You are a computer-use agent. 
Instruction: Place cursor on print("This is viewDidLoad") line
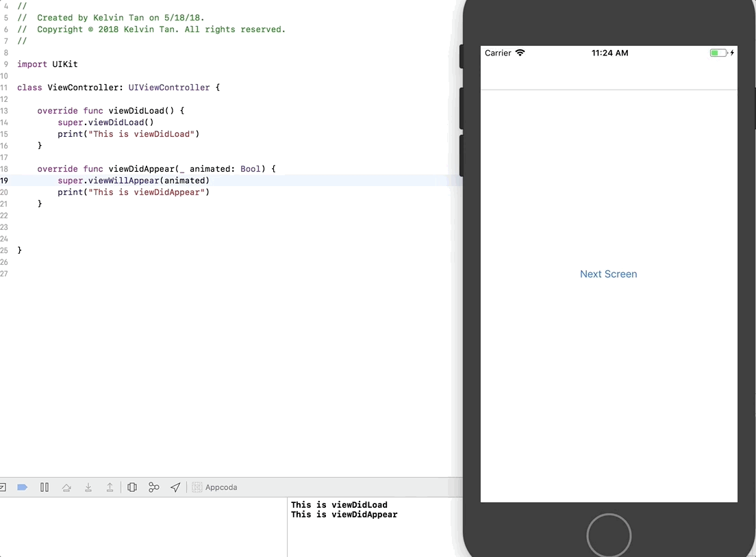coord(128,134)
